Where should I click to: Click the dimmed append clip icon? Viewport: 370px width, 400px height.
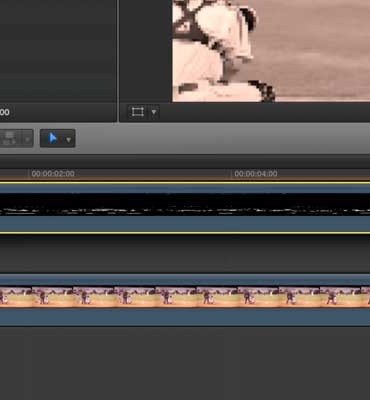tap(9, 138)
